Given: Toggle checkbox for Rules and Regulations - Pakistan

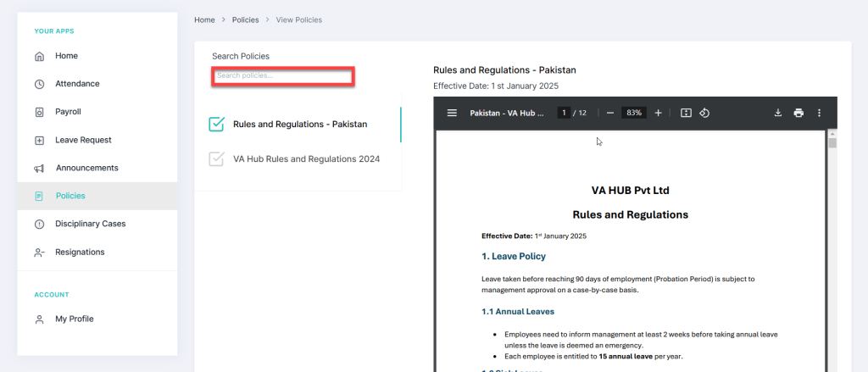Looking at the screenshot, I should 216,124.
